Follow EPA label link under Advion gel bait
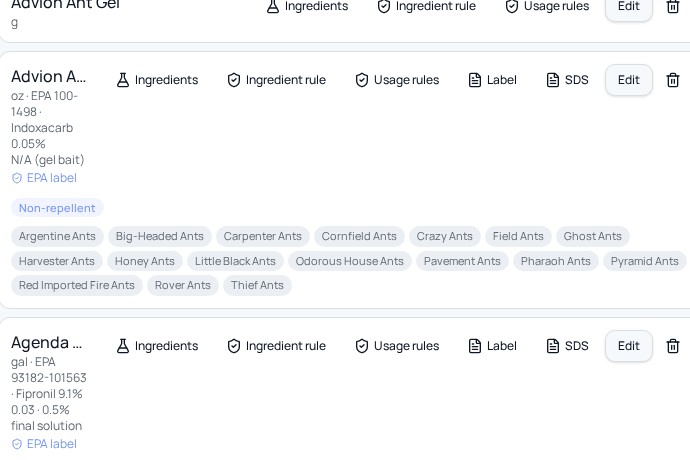Viewport: 690px width, 460px height. tap(44, 178)
